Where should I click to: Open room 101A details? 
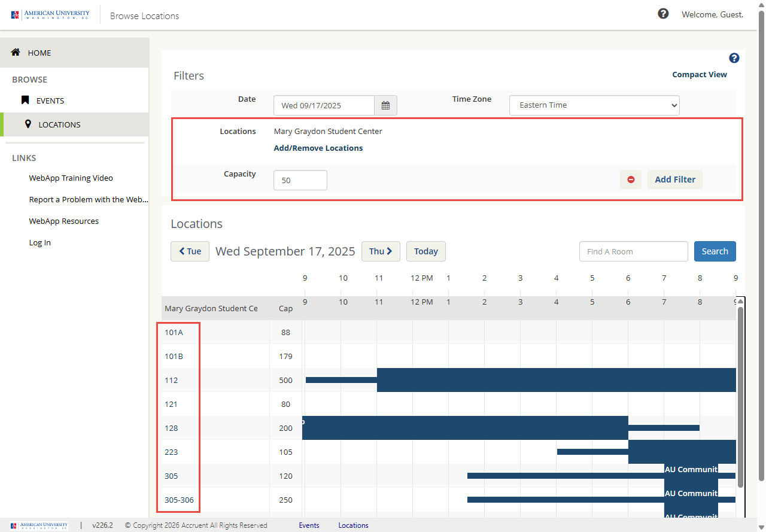[x=174, y=332]
